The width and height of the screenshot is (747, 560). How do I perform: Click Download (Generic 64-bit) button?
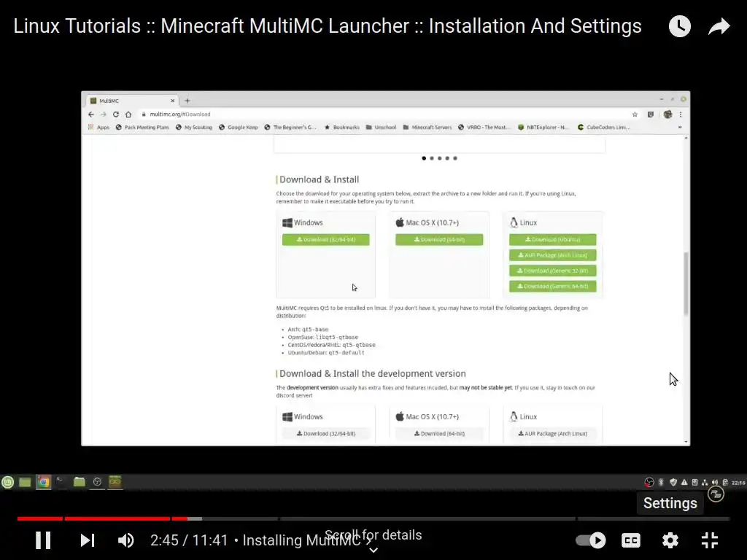coord(553,286)
